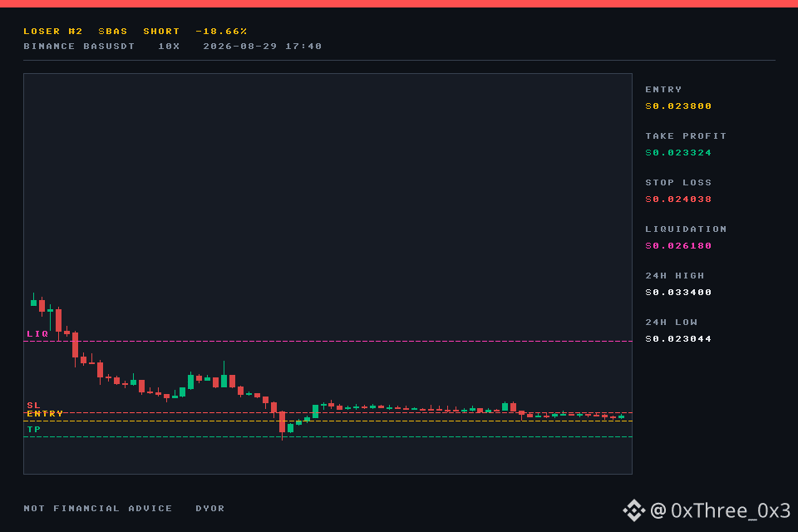Click the stop loss value $0.024038
Screen dimensions: 798x532
(x=678, y=199)
